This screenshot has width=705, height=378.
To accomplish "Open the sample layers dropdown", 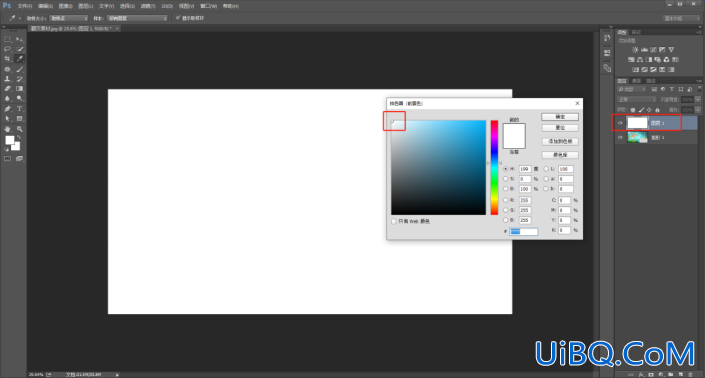I will pos(137,18).
